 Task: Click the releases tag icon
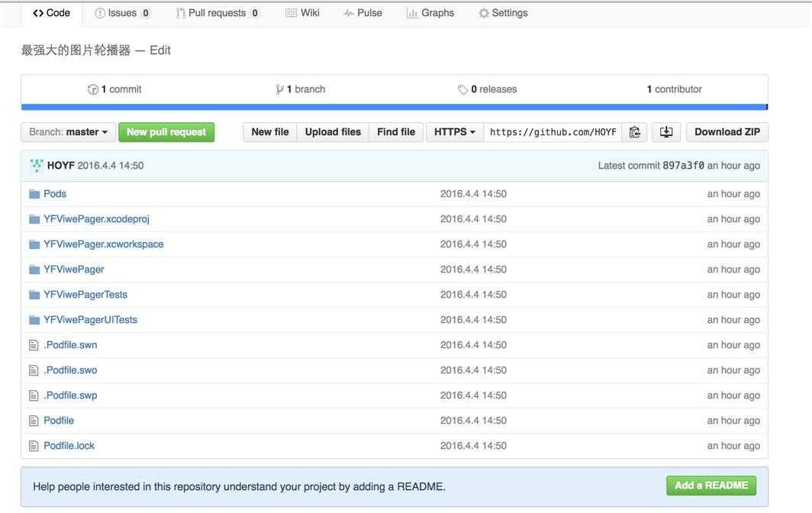point(462,89)
